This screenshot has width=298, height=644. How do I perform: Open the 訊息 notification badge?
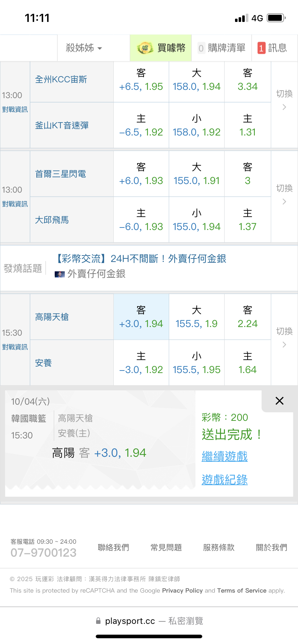click(x=261, y=48)
